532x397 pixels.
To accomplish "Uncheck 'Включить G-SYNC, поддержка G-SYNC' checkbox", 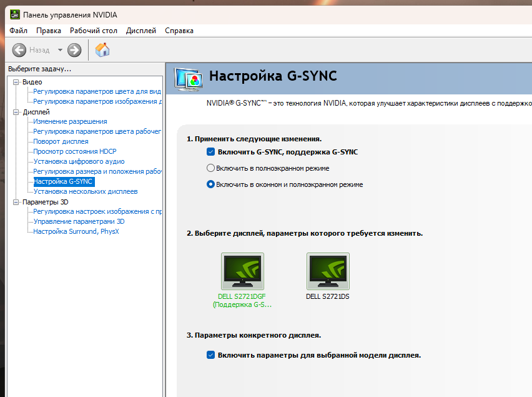I will click(210, 152).
